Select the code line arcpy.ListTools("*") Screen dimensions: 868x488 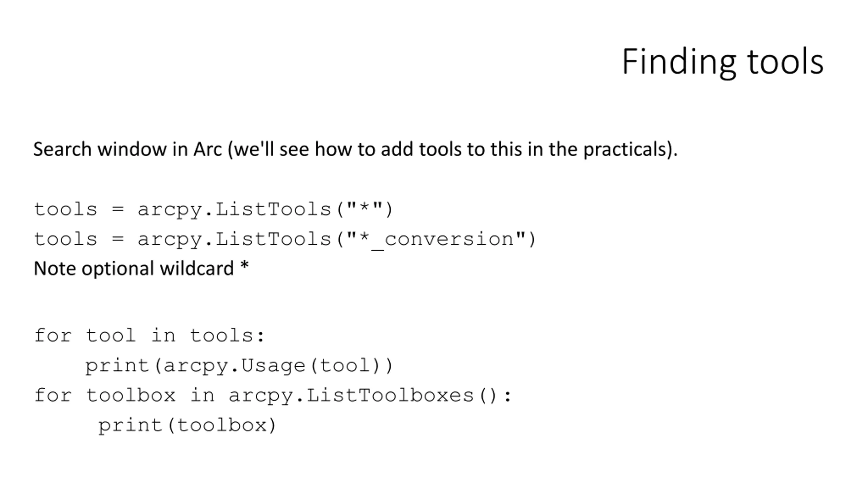(213, 209)
